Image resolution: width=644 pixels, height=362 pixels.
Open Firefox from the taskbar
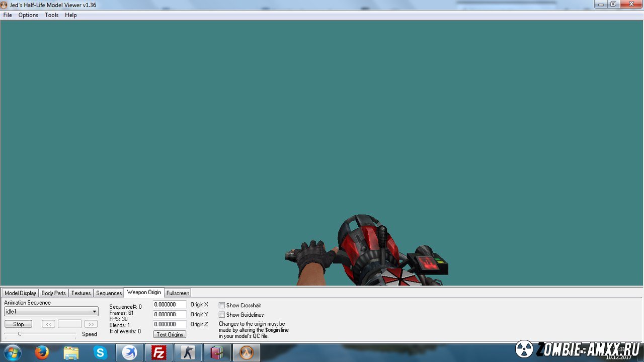[42, 353]
